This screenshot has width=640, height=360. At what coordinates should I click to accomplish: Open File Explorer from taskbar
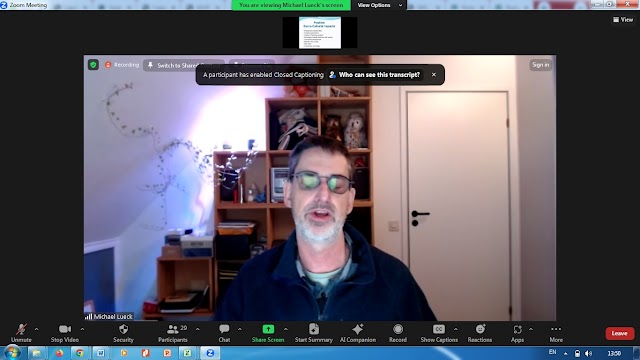tap(37, 353)
